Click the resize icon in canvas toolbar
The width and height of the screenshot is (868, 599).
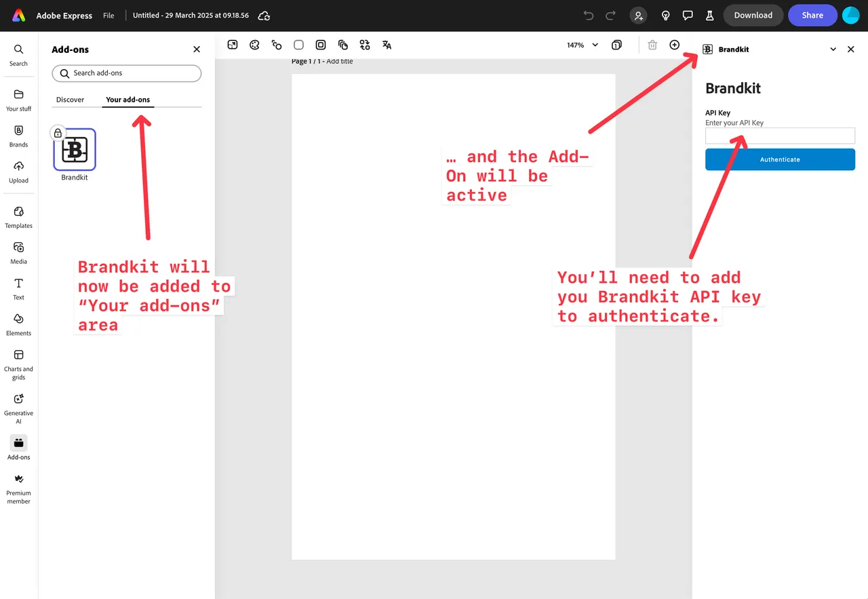(x=233, y=45)
